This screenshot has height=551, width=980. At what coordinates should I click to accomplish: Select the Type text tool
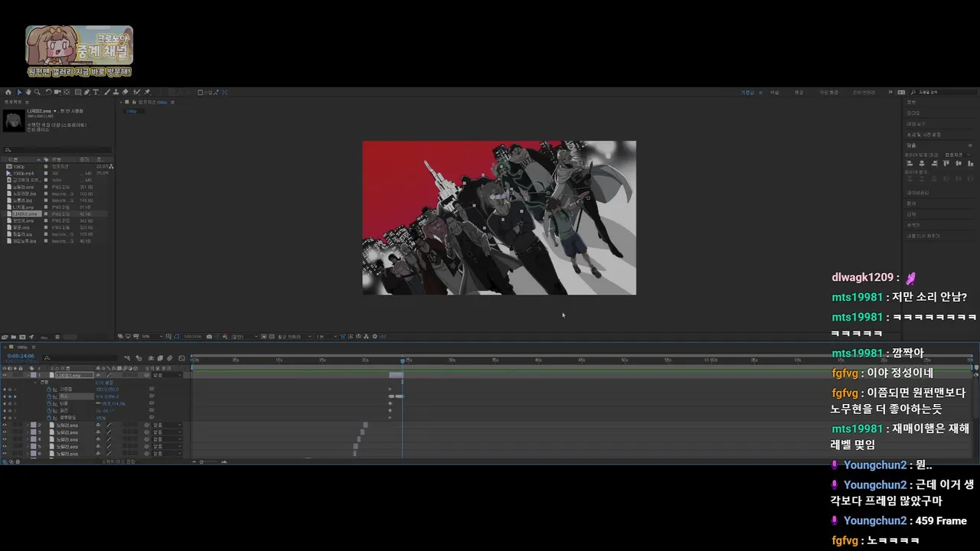(96, 92)
